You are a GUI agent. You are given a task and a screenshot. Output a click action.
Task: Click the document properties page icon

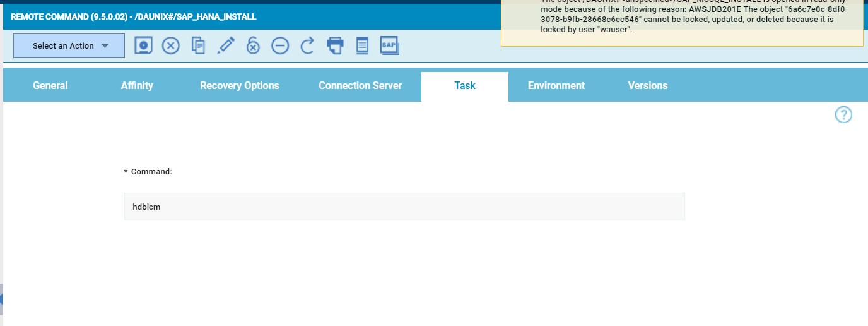pyautogui.click(x=362, y=45)
